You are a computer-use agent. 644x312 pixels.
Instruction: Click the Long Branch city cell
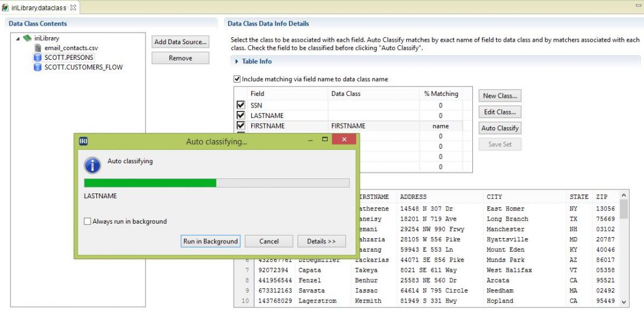tap(507, 218)
